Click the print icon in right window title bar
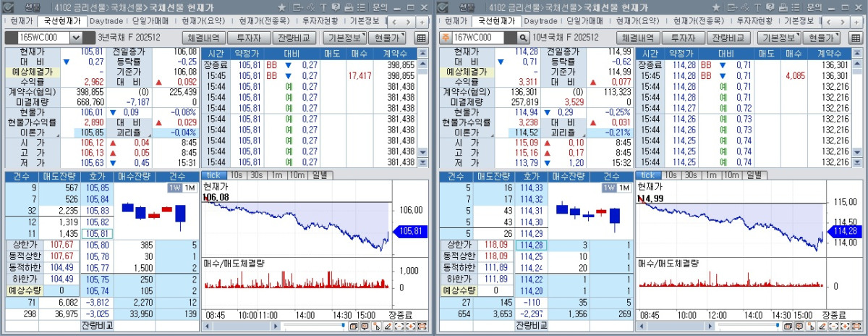Screen dimensions: 868x336 [x=783, y=7]
